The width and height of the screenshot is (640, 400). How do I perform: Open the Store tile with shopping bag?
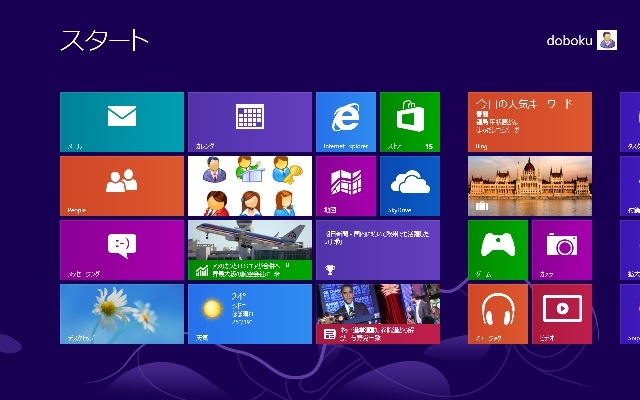pyautogui.click(x=410, y=122)
